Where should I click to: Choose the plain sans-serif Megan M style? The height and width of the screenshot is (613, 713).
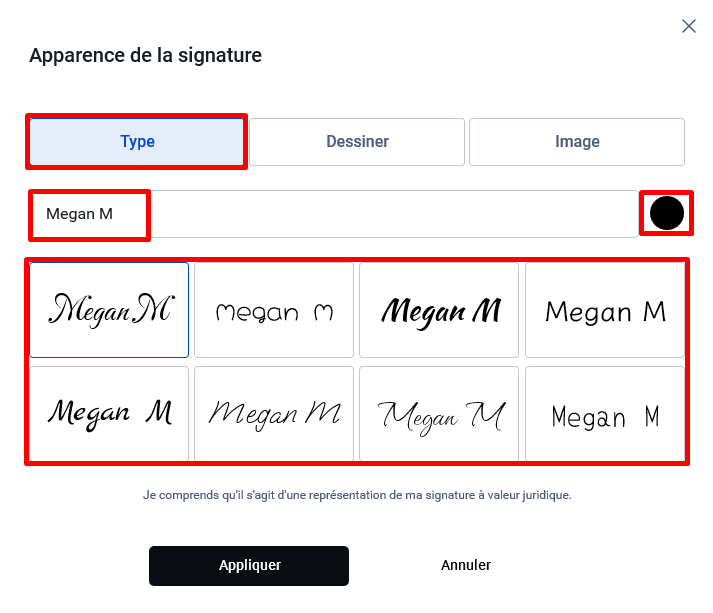pos(605,310)
